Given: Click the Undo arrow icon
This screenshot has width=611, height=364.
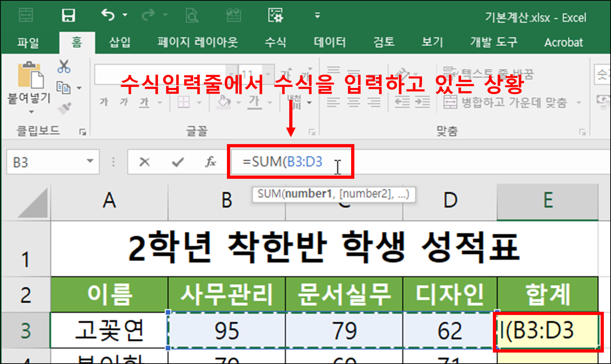Looking at the screenshot, I should [108, 15].
